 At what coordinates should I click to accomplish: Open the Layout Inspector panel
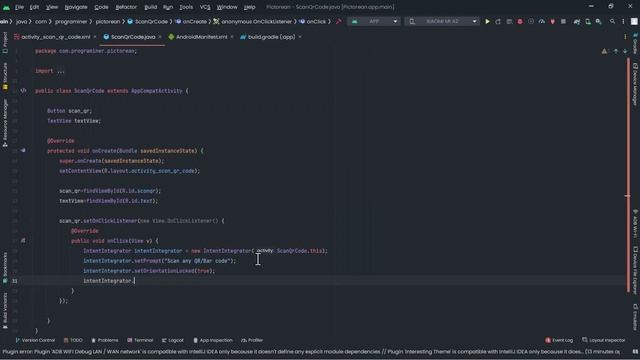[603, 340]
